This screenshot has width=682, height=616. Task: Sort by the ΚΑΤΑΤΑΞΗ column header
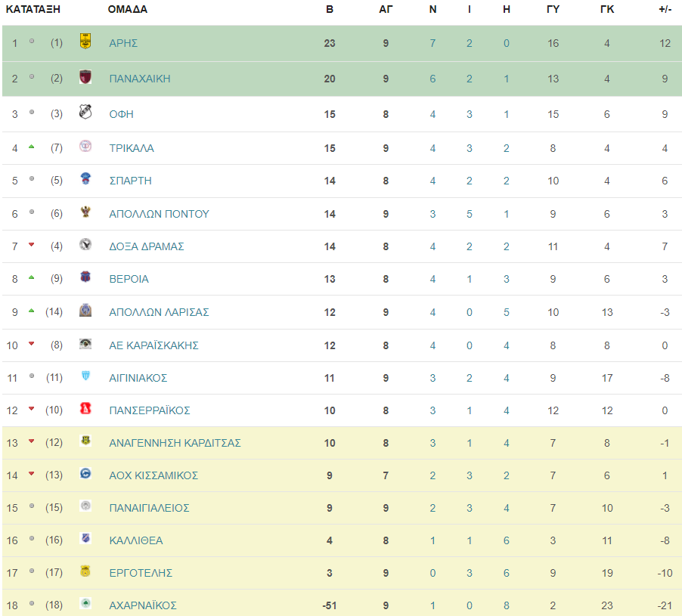click(33, 9)
